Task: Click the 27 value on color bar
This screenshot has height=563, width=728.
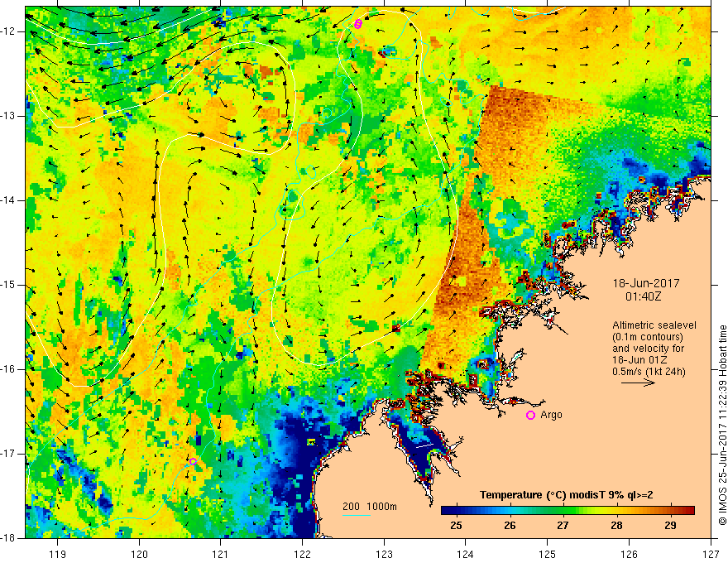Action: [x=563, y=526]
